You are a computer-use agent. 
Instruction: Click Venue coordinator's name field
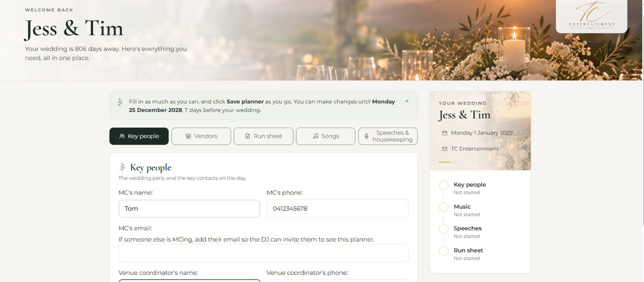point(189,281)
